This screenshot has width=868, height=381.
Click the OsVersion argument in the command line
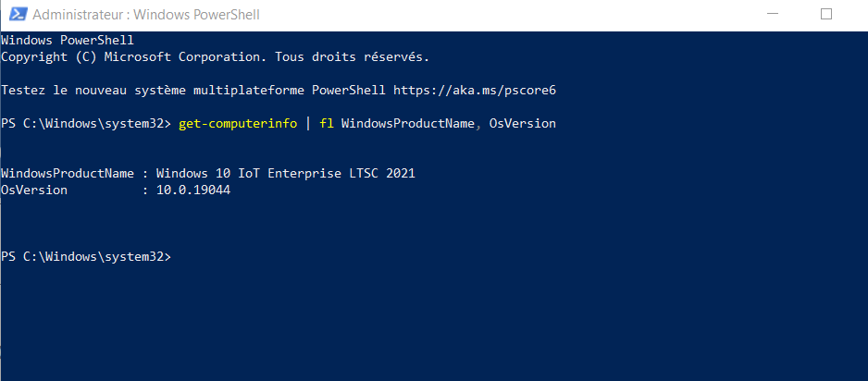[x=522, y=123]
